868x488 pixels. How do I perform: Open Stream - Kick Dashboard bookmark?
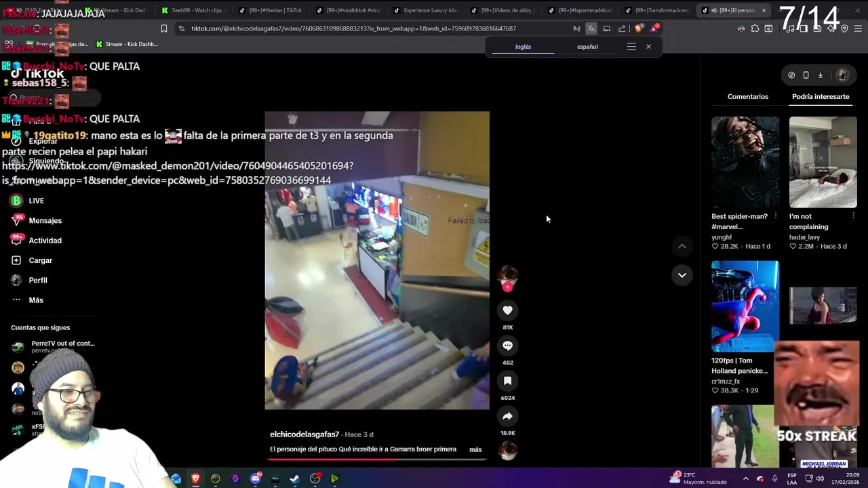coord(127,44)
